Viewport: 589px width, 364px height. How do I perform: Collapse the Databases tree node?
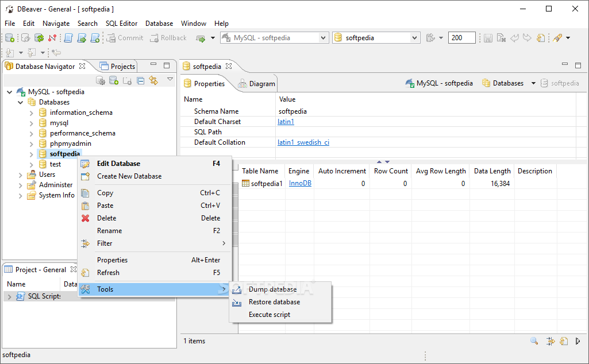pos(21,102)
